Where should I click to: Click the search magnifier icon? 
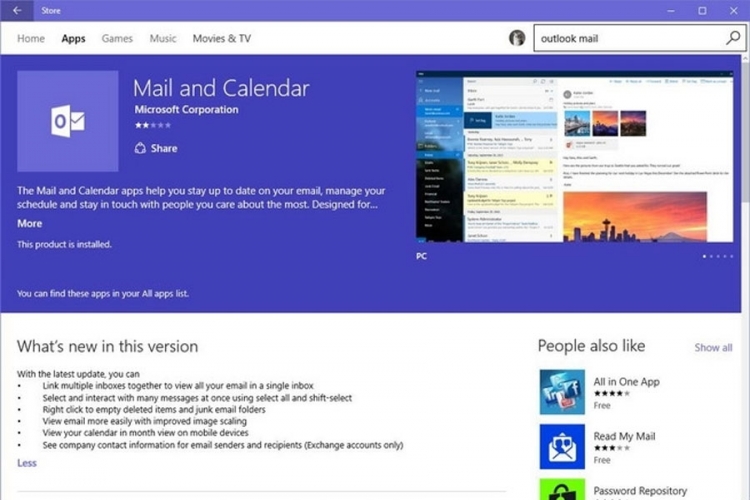(x=733, y=38)
